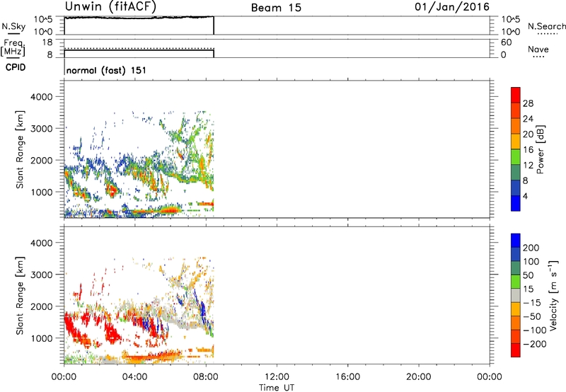The image size is (566, 392).
Task: Click the velocity panel 'Slant Range [km]' label
Action: [x=20, y=296]
